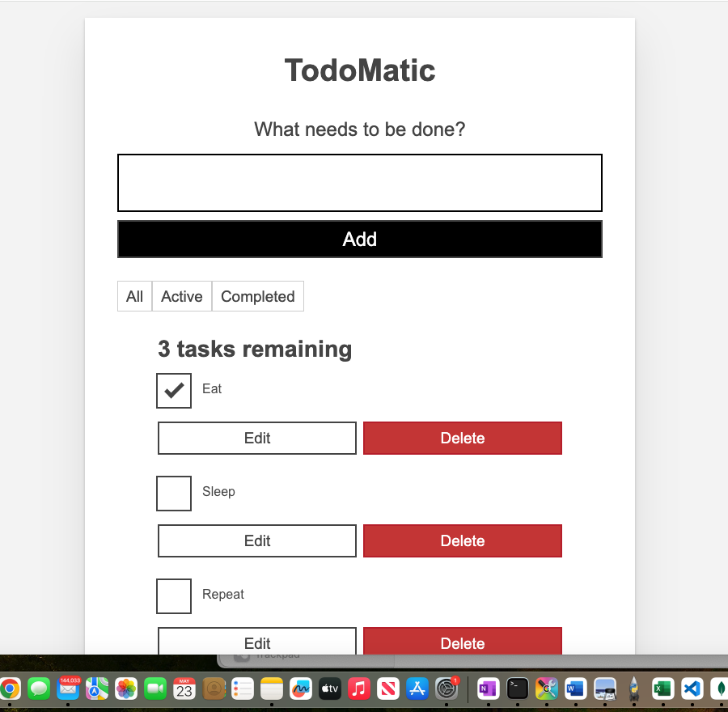Open the Messages app
The image size is (728, 712).
[x=39, y=689]
